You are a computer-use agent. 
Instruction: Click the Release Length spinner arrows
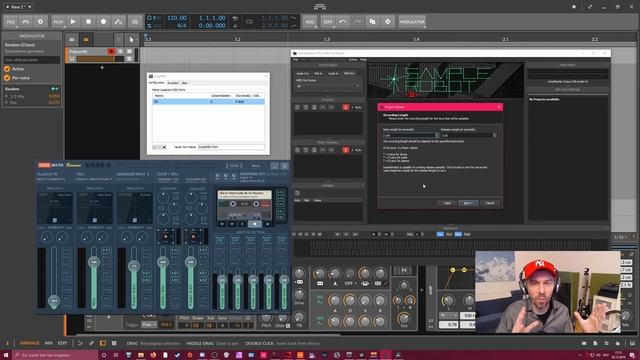[x=494, y=135]
